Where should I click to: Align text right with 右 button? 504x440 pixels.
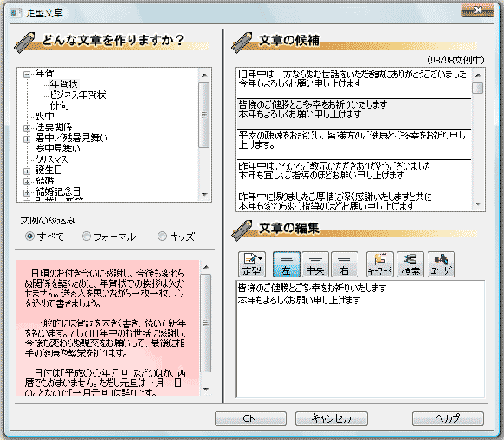[x=344, y=264]
